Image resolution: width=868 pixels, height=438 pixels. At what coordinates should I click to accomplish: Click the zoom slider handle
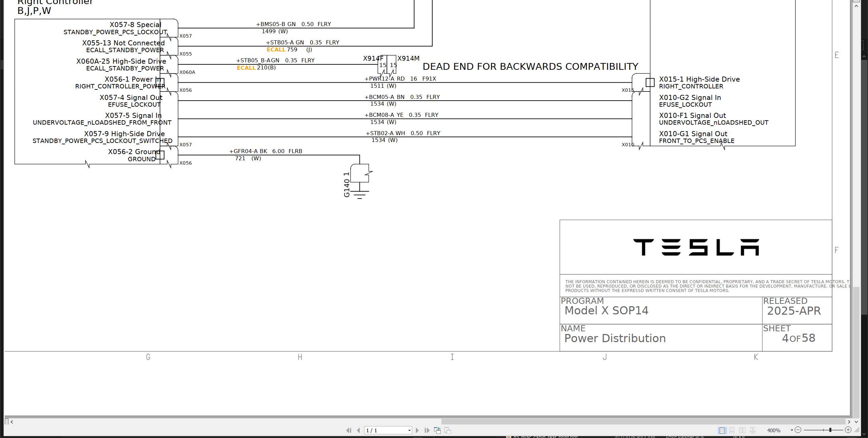(830, 430)
